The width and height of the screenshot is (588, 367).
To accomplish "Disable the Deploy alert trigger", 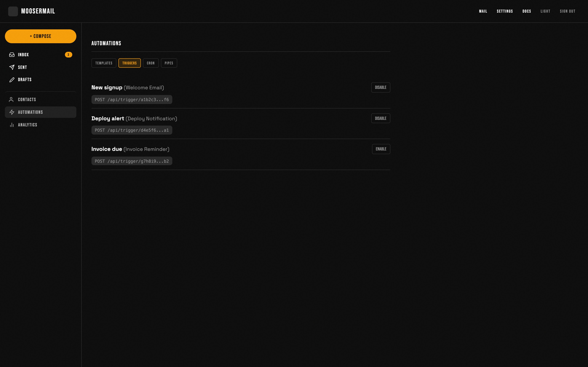I will pyautogui.click(x=380, y=118).
